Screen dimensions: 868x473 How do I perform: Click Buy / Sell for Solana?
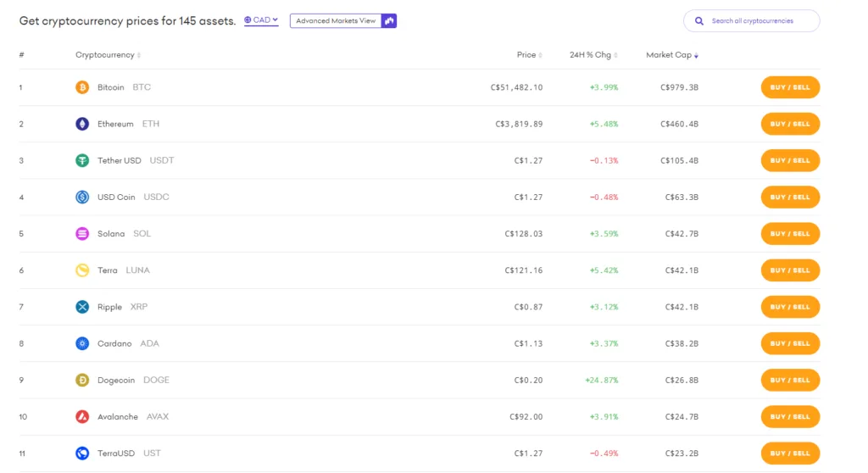coord(790,234)
